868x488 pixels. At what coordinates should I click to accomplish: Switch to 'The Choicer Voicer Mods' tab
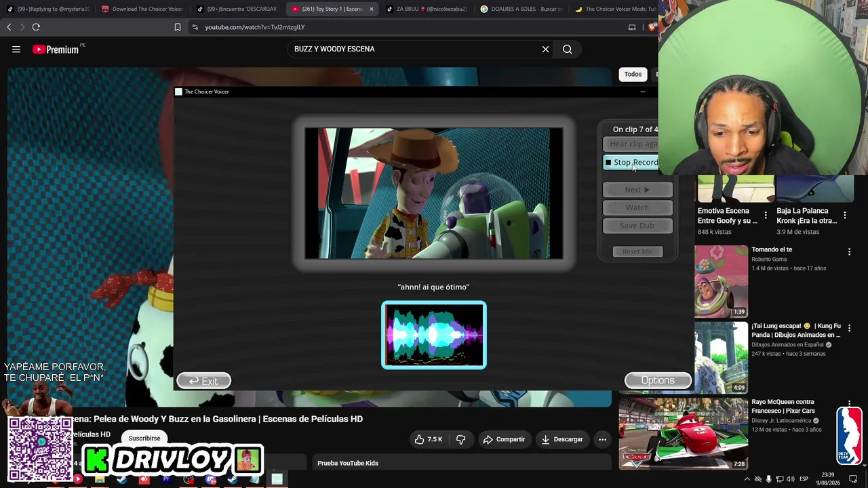[x=614, y=9]
